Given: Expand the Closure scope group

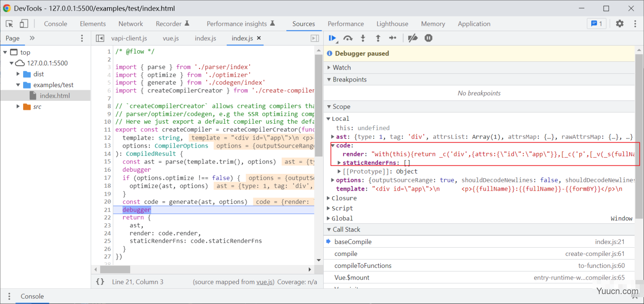Looking at the screenshot, I should [x=328, y=198].
